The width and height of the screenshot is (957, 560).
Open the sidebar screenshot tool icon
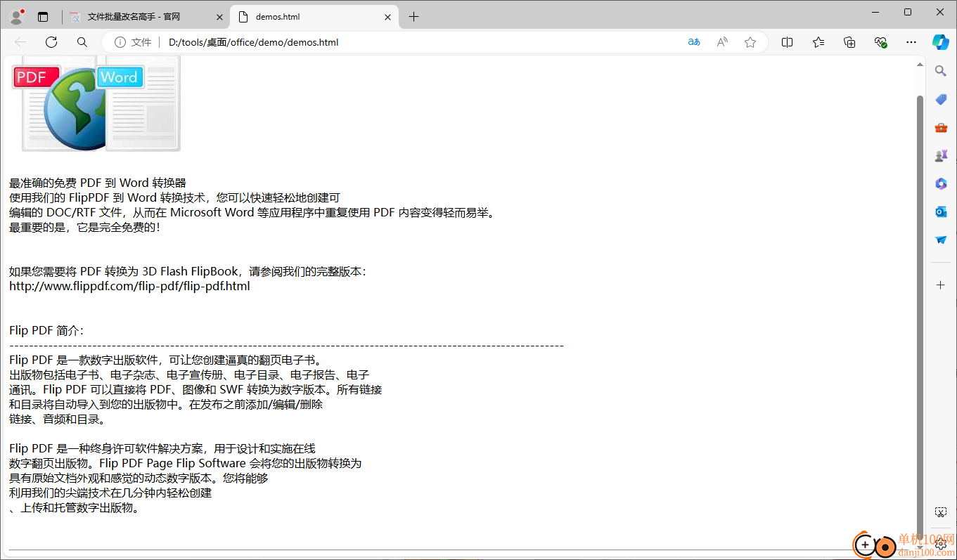[941, 512]
